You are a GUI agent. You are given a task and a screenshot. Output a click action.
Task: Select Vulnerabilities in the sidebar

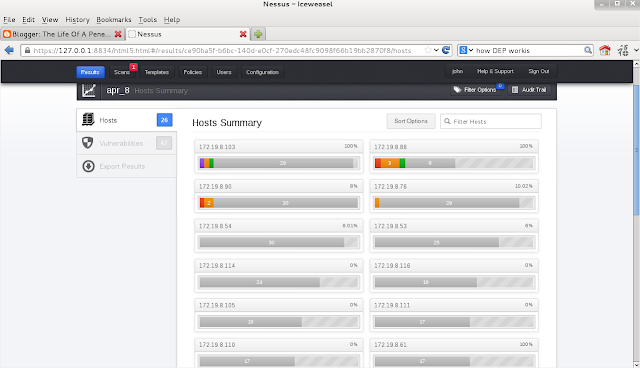point(127,143)
